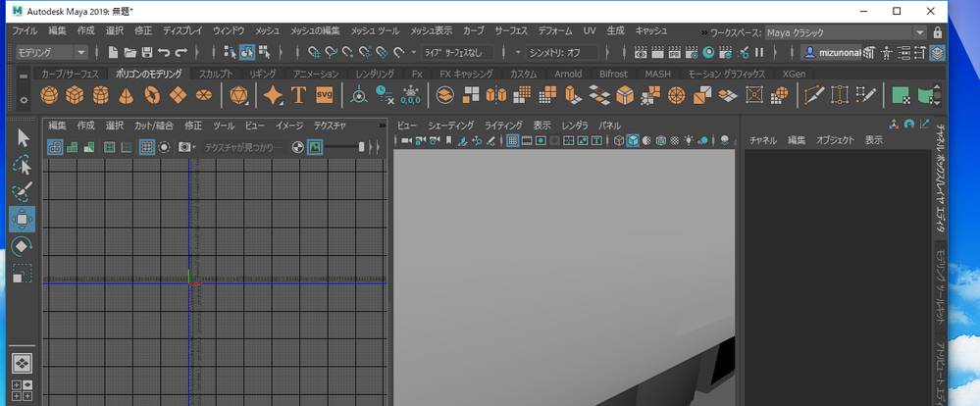Toggle snap to points magnet
The height and width of the screenshot is (406, 980).
[347, 53]
